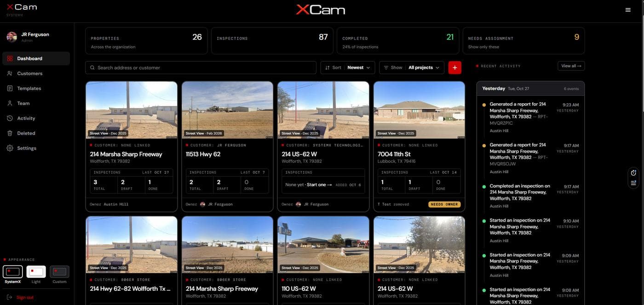Image resolution: width=644 pixels, height=305 pixels.
Task: Click View all recent activity button
Action: pos(571,66)
